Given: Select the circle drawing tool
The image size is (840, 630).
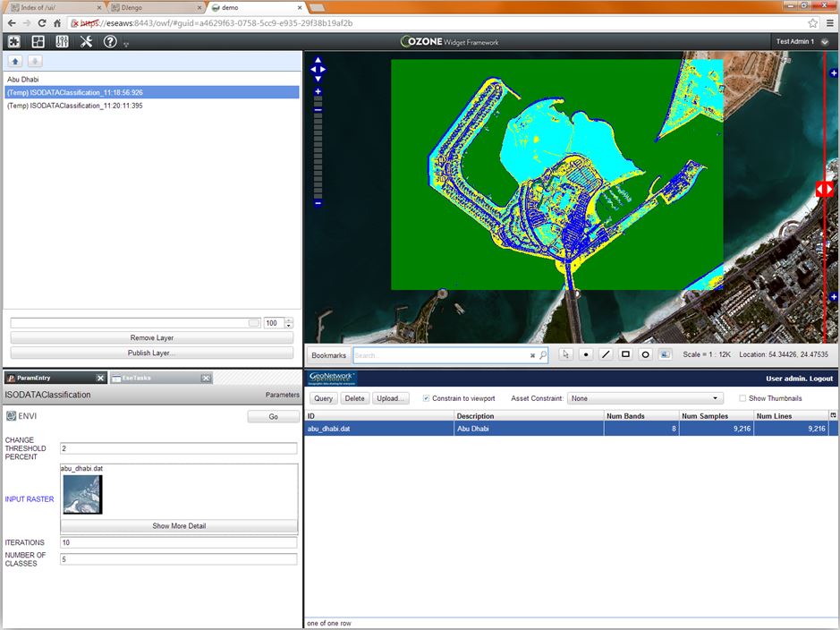Looking at the screenshot, I should point(645,354).
